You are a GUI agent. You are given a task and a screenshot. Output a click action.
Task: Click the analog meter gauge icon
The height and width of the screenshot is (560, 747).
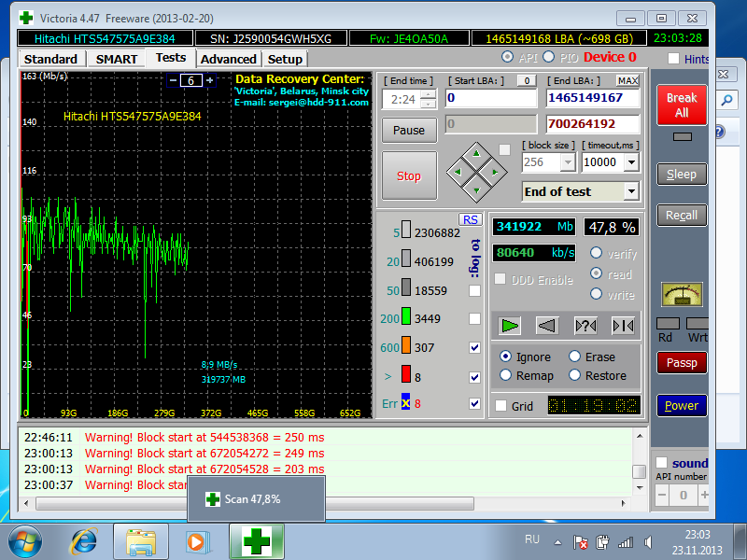point(682,294)
